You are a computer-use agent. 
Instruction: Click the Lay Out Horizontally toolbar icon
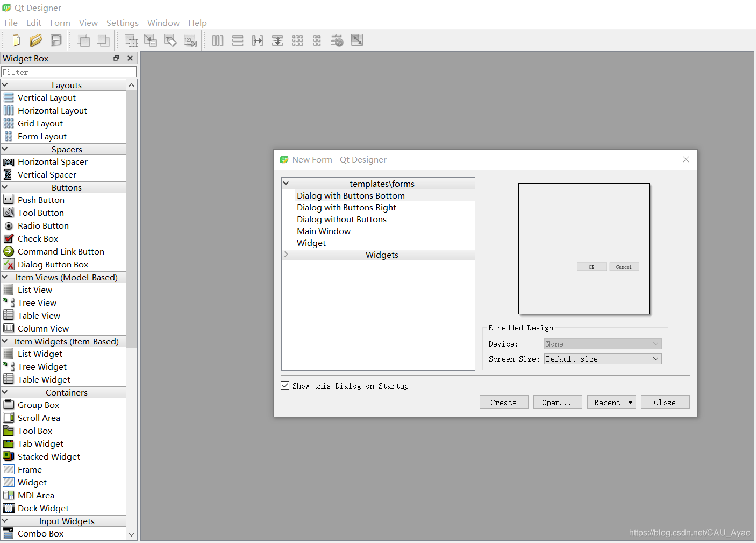click(x=218, y=40)
